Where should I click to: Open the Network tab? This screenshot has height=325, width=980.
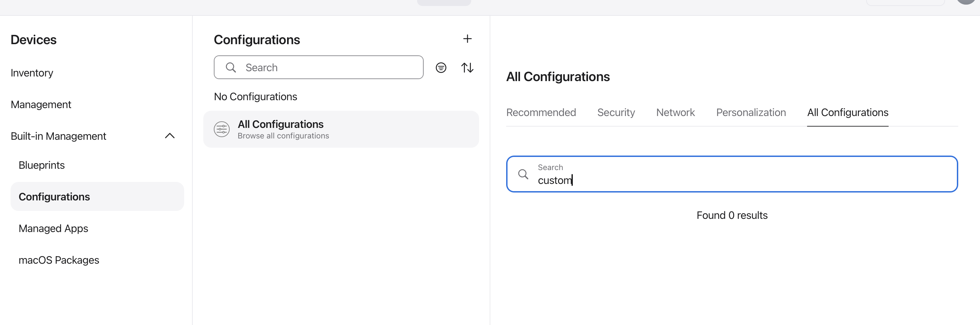675,112
